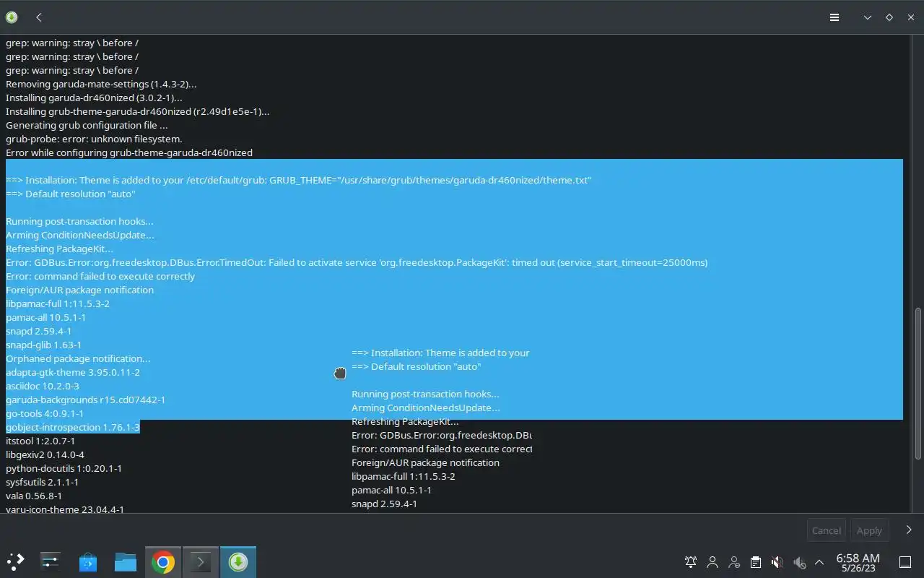This screenshot has width=924, height=578.
Task: Click the 'Running post-transaction hooks...' line in the highlighted log
Action: click(79, 221)
